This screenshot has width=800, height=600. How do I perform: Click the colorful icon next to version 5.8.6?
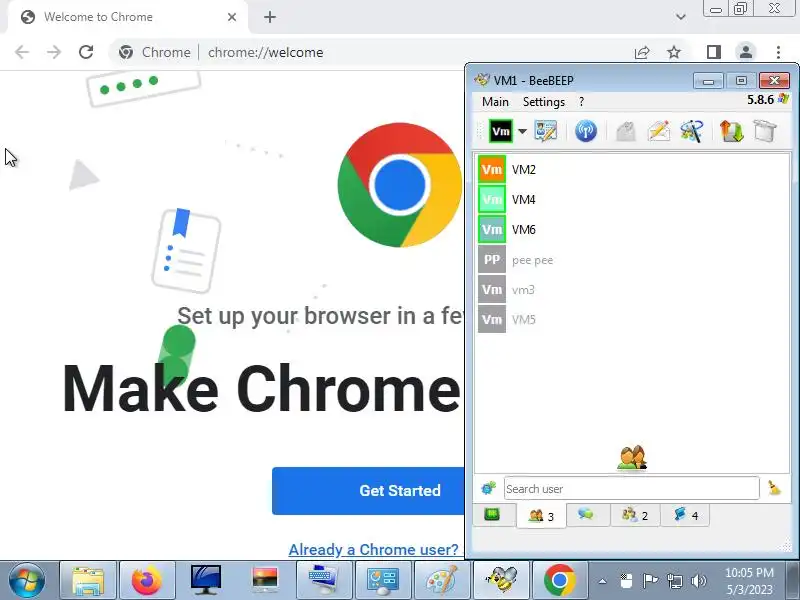point(783,99)
